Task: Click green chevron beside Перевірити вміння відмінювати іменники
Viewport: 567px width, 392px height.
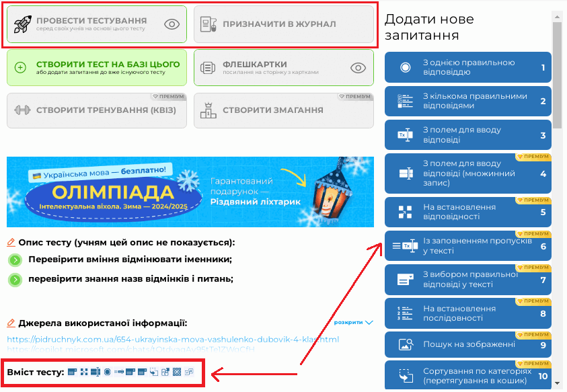Action: (15, 260)
